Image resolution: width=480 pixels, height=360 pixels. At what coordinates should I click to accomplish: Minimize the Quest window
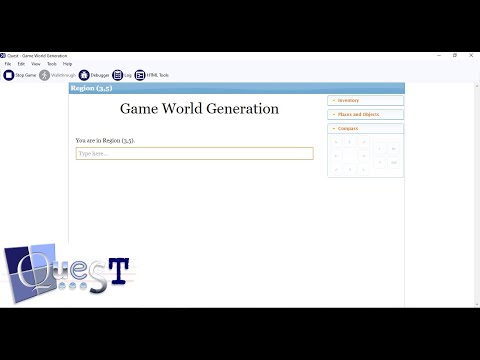click(x=439, y=55)
